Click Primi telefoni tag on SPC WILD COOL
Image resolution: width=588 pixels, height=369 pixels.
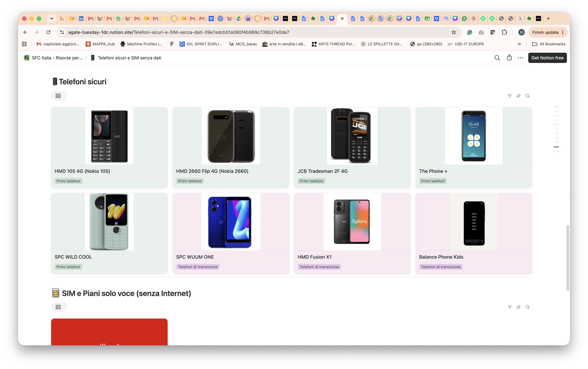(x=68, y=267)
